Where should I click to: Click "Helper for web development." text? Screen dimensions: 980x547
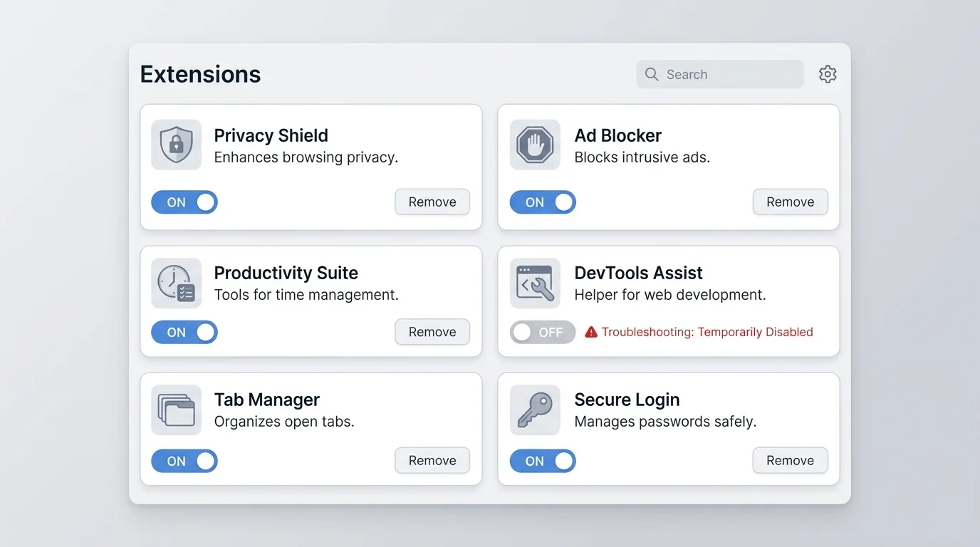click(x=671, y=295)
